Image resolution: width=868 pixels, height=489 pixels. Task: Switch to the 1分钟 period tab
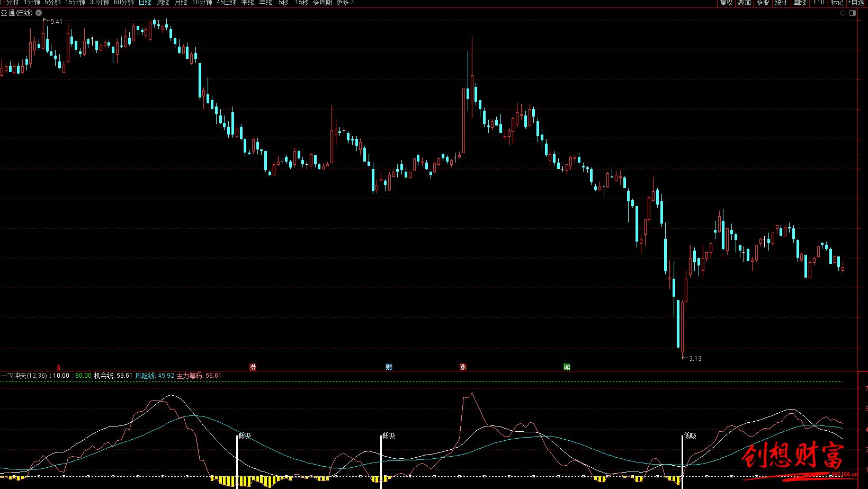click(32, 3)
